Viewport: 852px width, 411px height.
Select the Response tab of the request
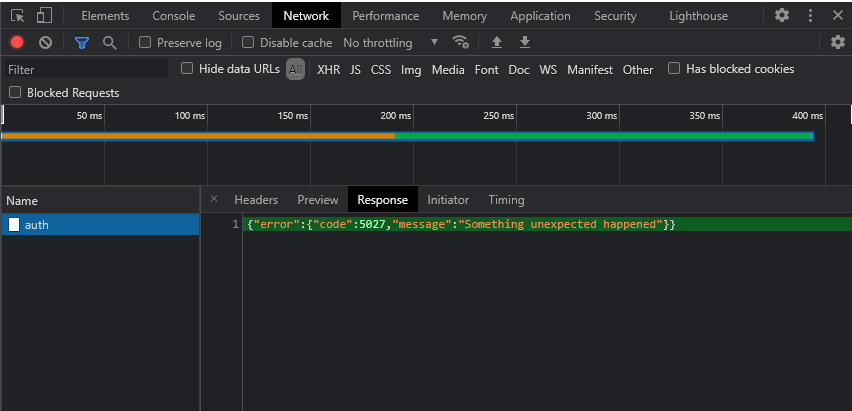pos(383,200)
